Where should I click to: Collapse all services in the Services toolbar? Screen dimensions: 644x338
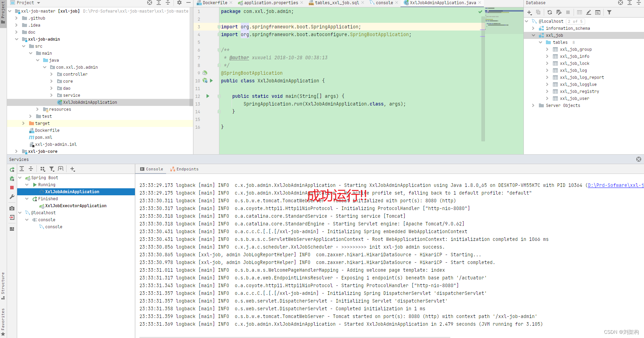coord(31,169)
